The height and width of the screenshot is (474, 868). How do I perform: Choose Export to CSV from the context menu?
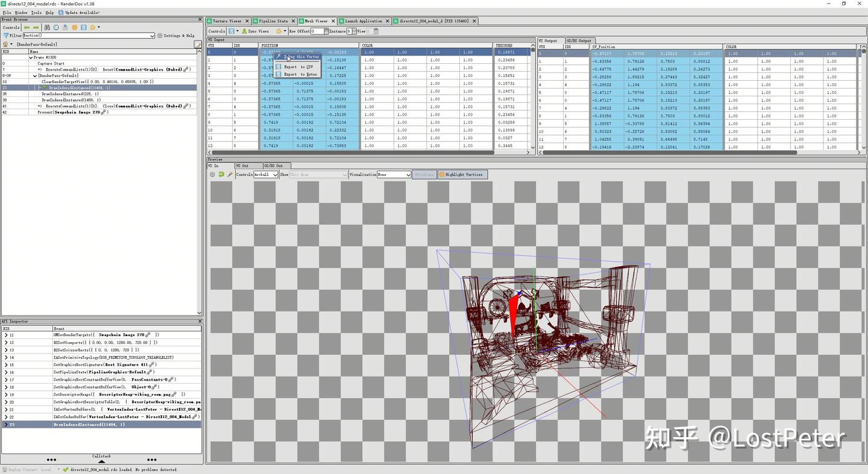tap(300, 67)
